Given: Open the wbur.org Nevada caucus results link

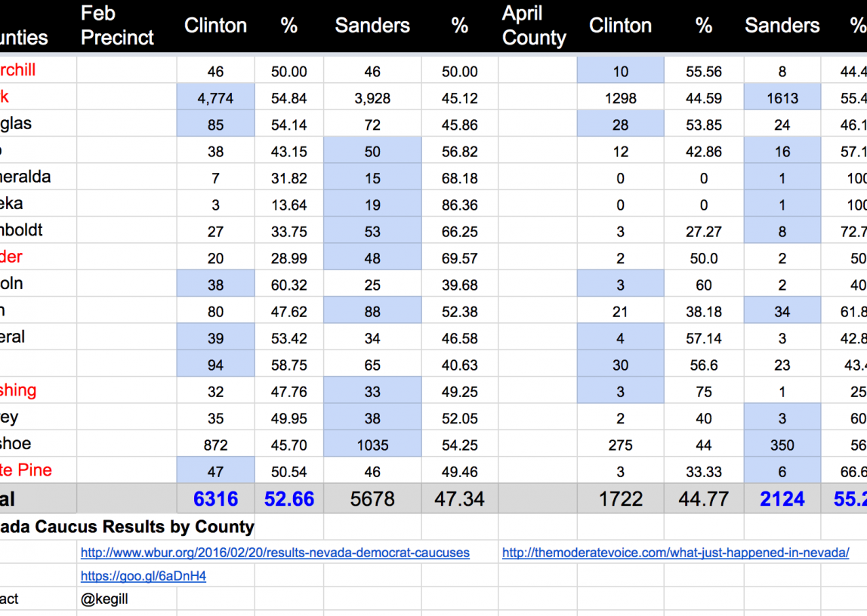Looking at the screenshot, I should tap(275, 553).
